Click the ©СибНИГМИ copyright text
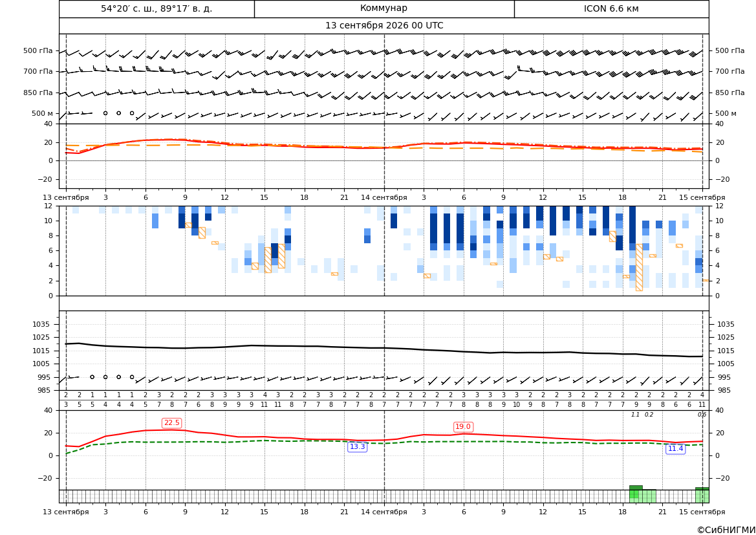This screenshot has width=756, height=535. pos(726,530)
